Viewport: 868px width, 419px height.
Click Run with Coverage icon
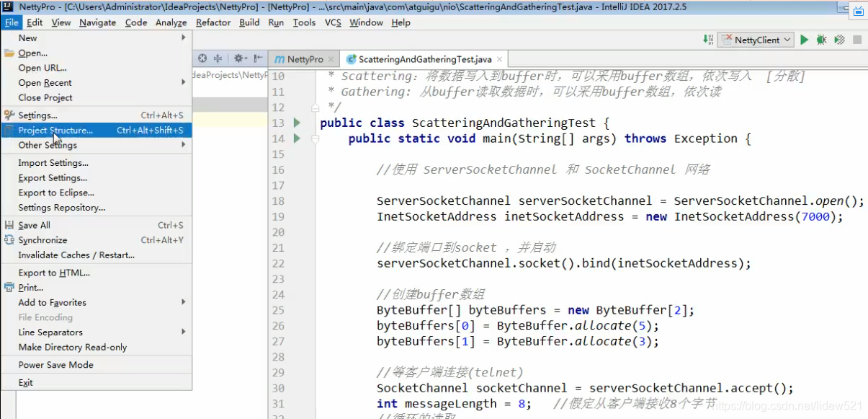click(x=839, y=40)
